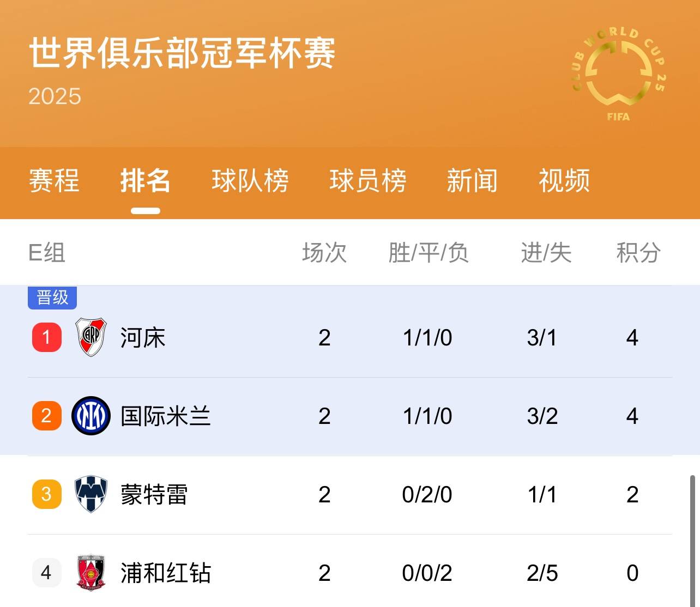Screen dimensions: 700x607
Task: Click the 河床 team name
Action: (x=142, y=337)
